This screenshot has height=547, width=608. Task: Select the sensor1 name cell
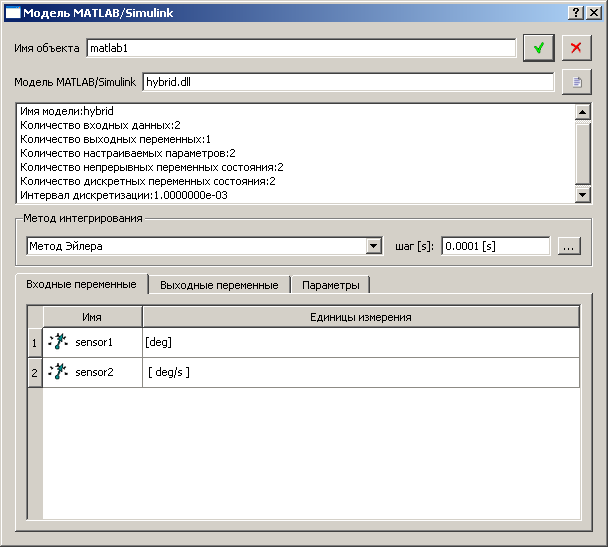(92, 342)
